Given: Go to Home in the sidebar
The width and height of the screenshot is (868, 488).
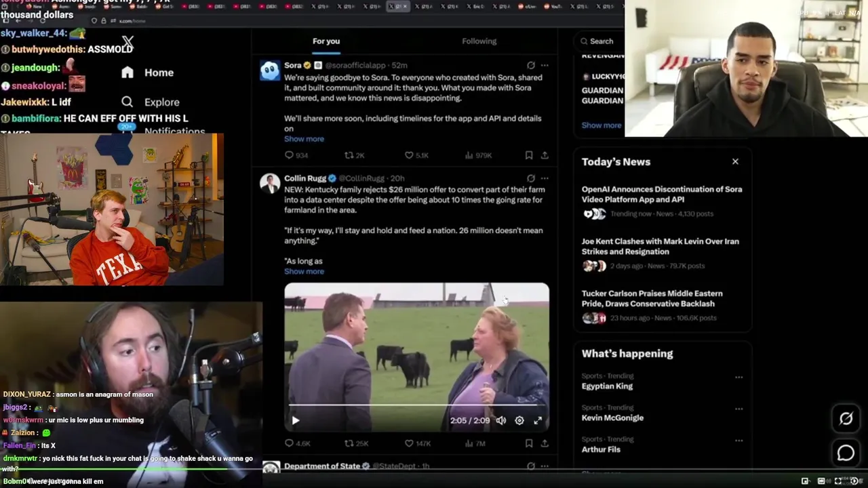Looking at the screenshot, I should [x=147, y=73].
